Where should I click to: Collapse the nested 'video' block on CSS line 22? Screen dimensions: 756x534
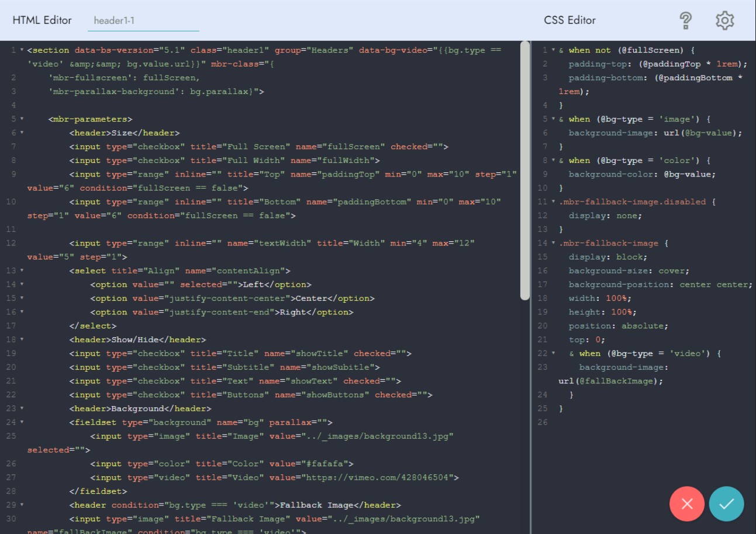click(553, 353)
